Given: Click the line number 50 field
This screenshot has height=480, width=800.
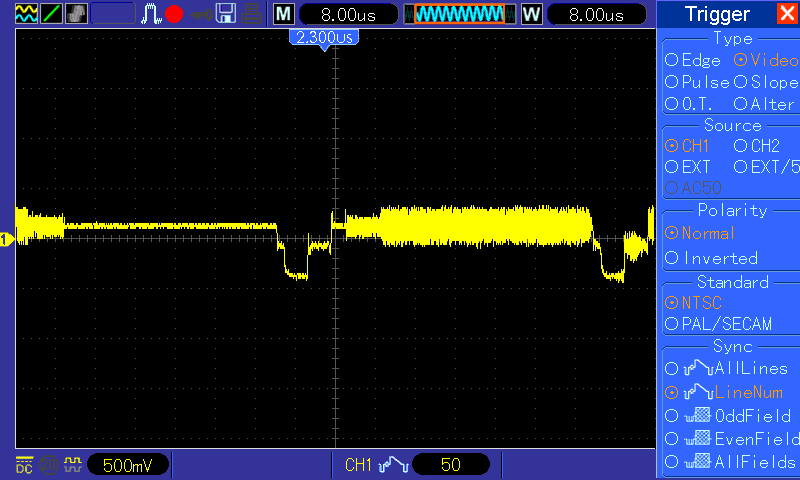Looking at the screenshot, I should [x=451, y=465].
